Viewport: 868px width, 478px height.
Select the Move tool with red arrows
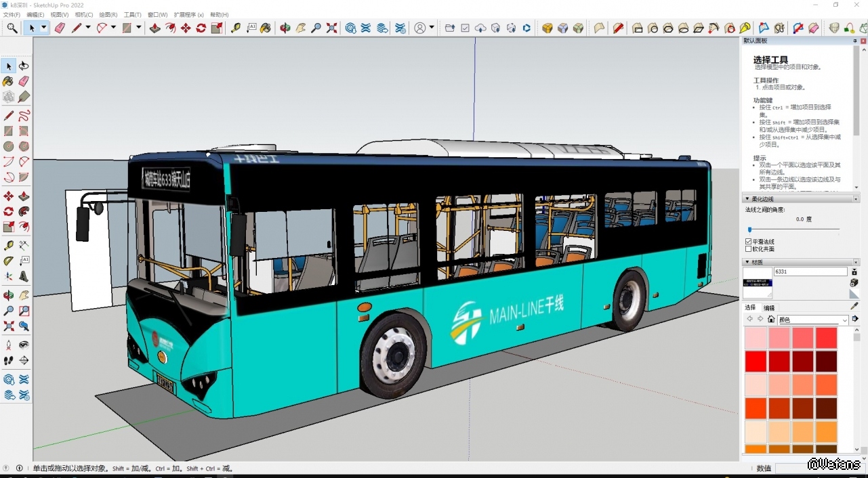[186, 28]
